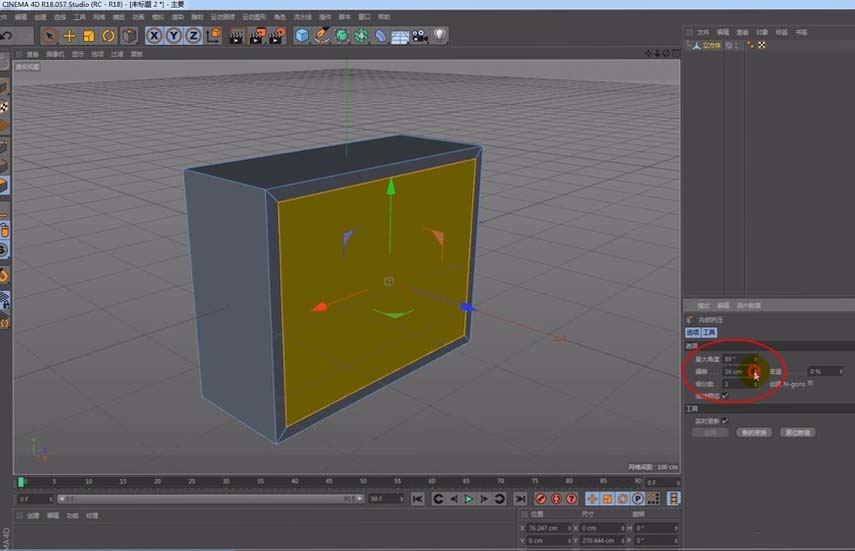Toggle the Z axis lock
855x551 pixels.
[x=192, y=36]
